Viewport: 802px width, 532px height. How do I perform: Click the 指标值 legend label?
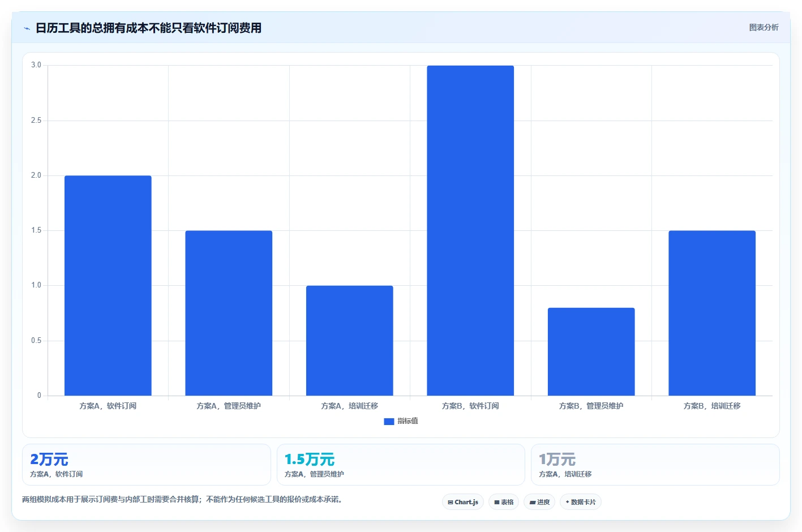click(408, 421)
